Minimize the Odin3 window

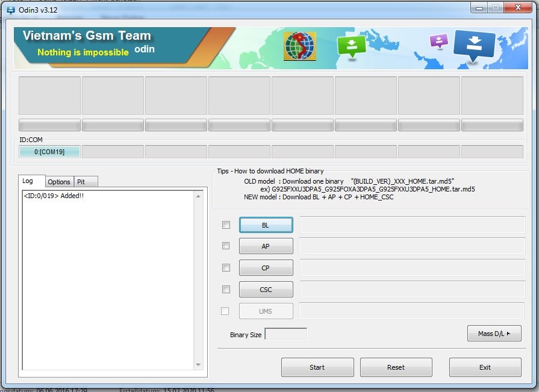click(479, 8)
